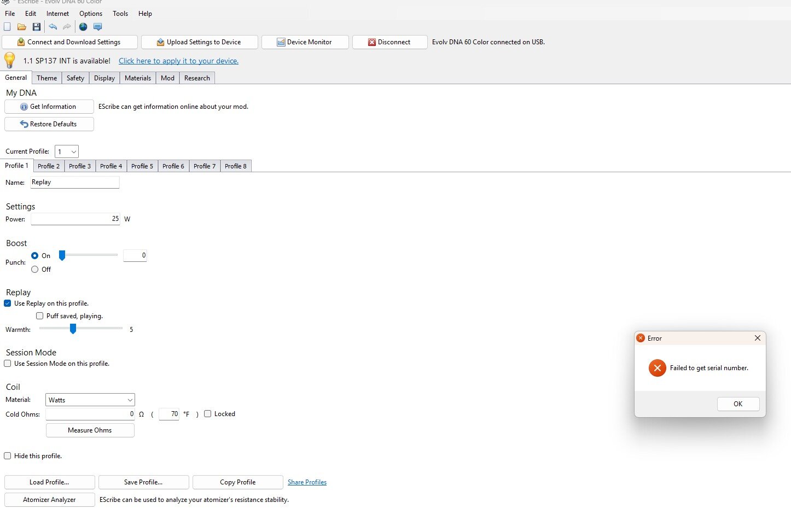Select the Profile 1 tab

click(x=16, y=166)
